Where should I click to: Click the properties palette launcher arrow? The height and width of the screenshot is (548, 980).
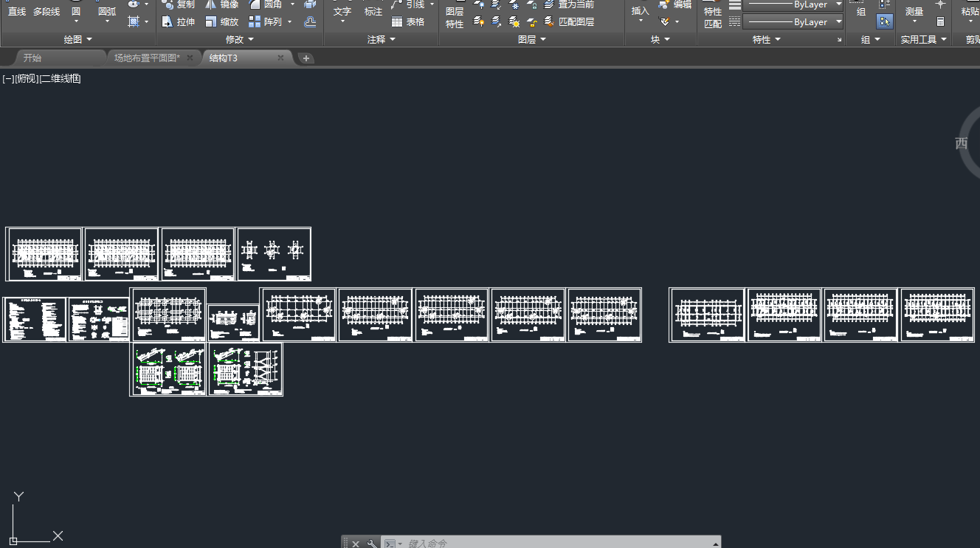click(839, 40)
